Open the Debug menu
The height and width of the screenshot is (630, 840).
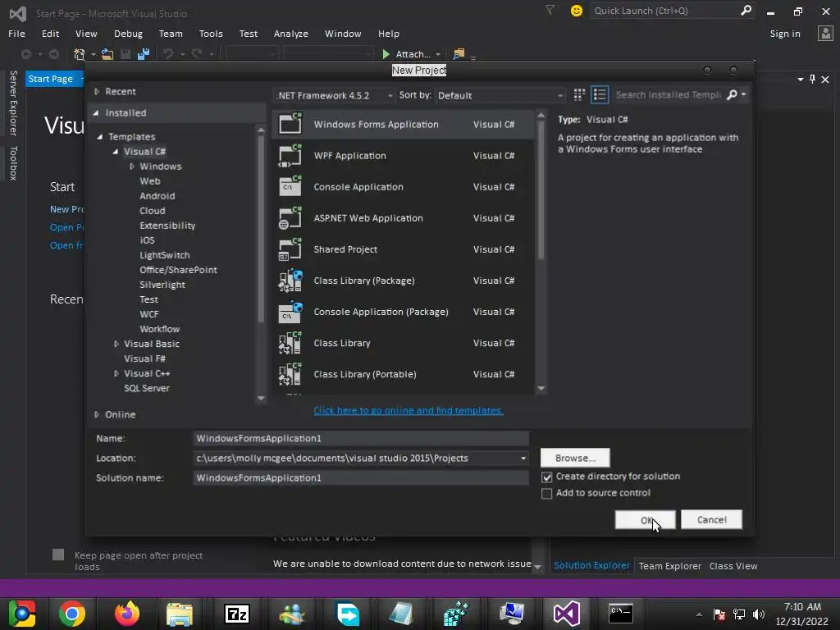click(x=128, y=33)
